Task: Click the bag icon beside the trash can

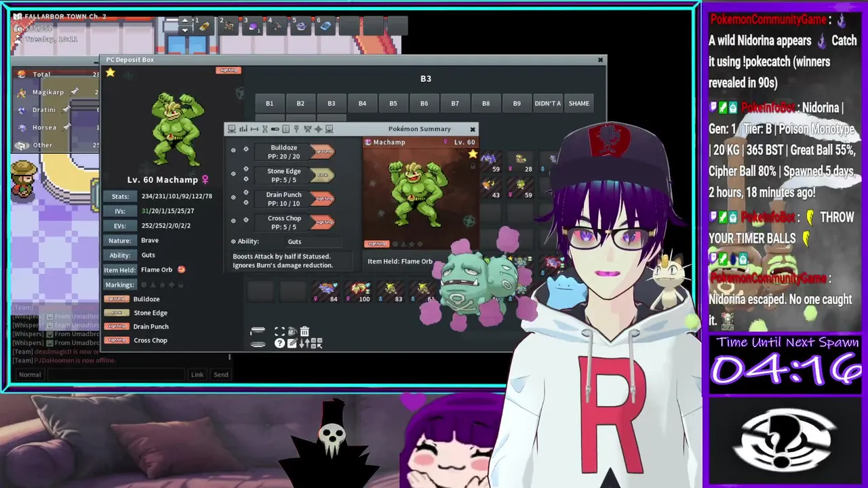Action: 292,331
